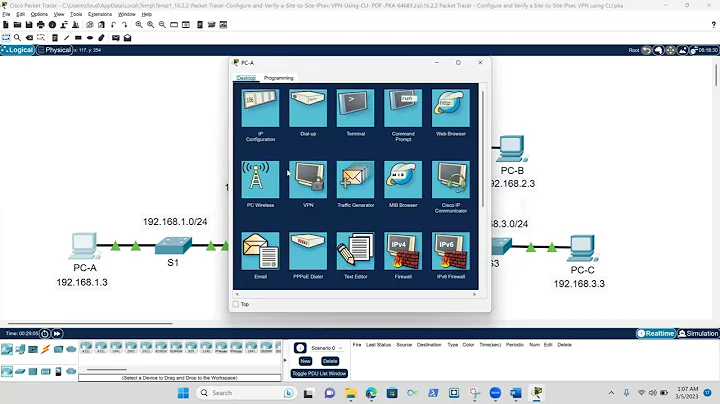Click the power cycle devices button

pos(45,333)
